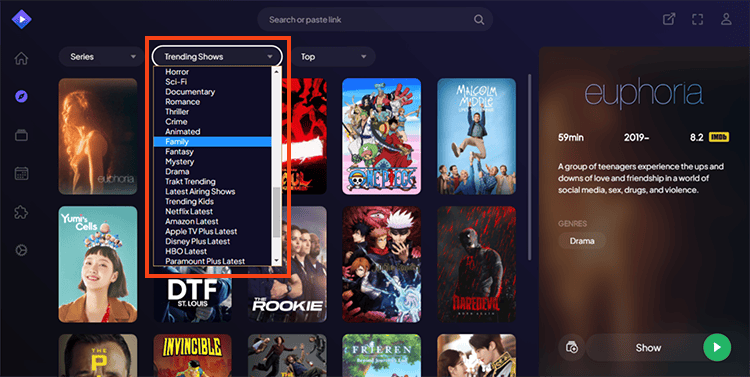Click the IMDb rating badge
750x377 pixels.
point(718,137)
